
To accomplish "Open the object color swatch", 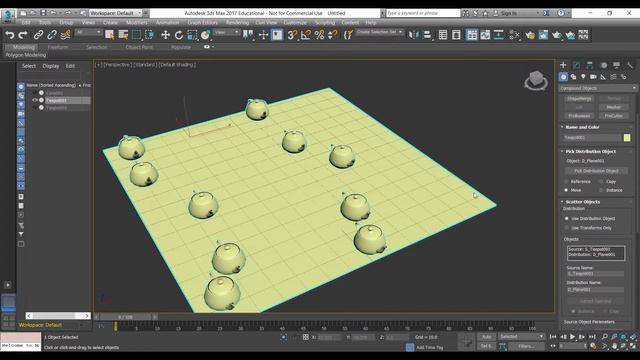I will click(x=627, y=138).
